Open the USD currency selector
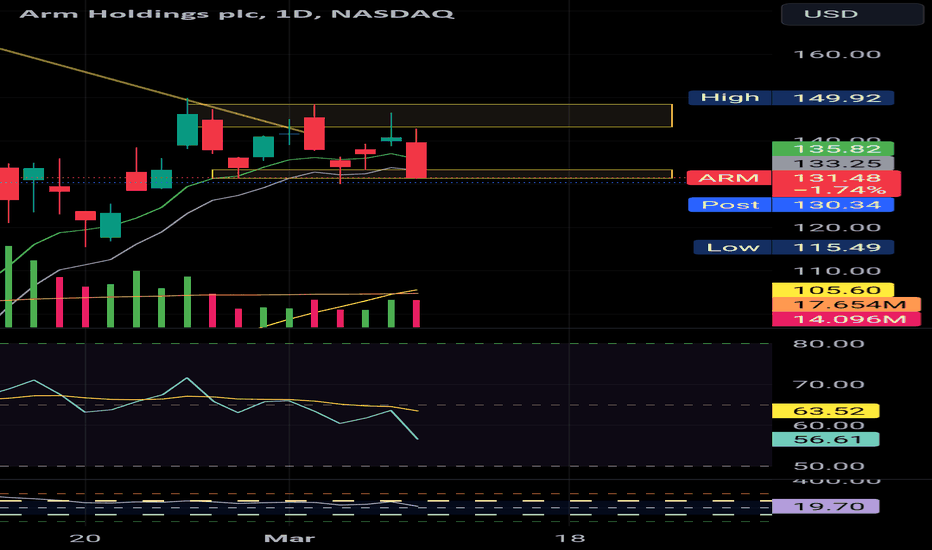Image resolution: width=932 pixels, height=550 pixels. pyautogui.click(x=852, y=14)
